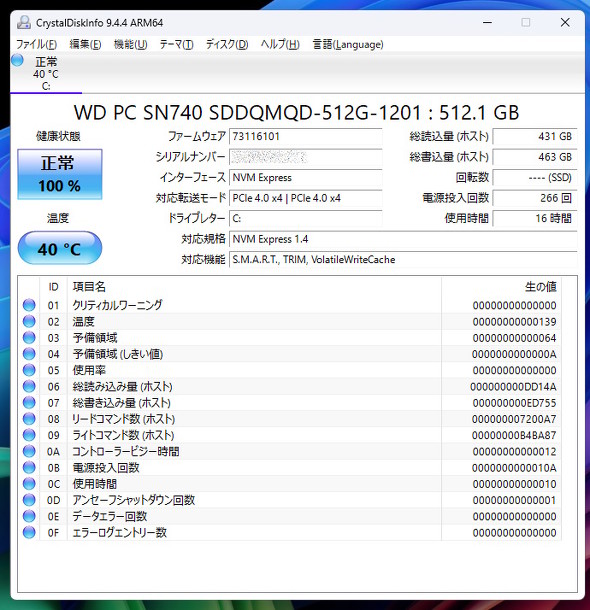Click the 項目名 column header
This screenshot has height=610, width=590.
254,287
